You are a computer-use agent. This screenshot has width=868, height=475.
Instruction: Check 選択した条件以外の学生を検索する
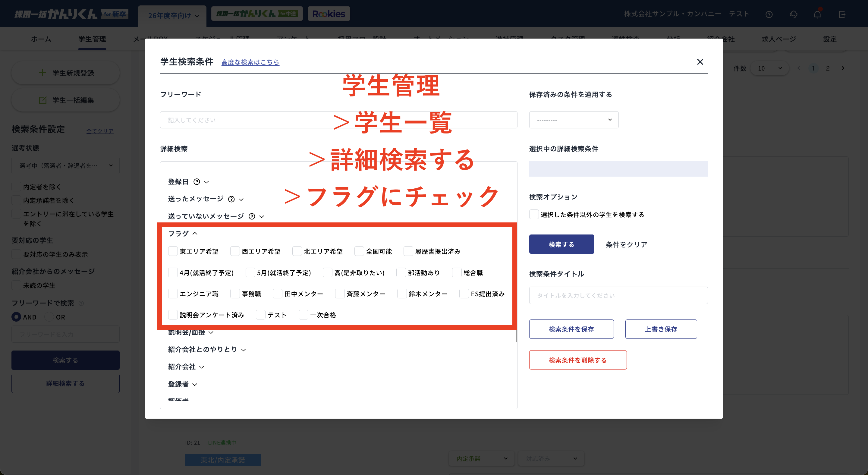(x=534, y=214)
